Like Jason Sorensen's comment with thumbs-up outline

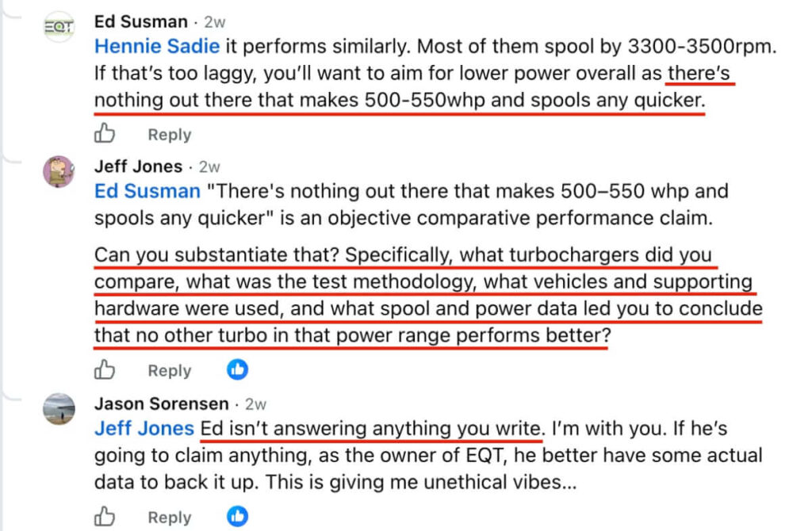click(105, 516)
